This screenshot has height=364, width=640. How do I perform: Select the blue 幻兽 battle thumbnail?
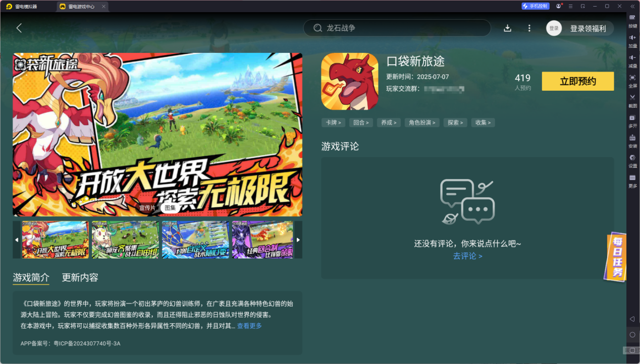coord(195,239)
